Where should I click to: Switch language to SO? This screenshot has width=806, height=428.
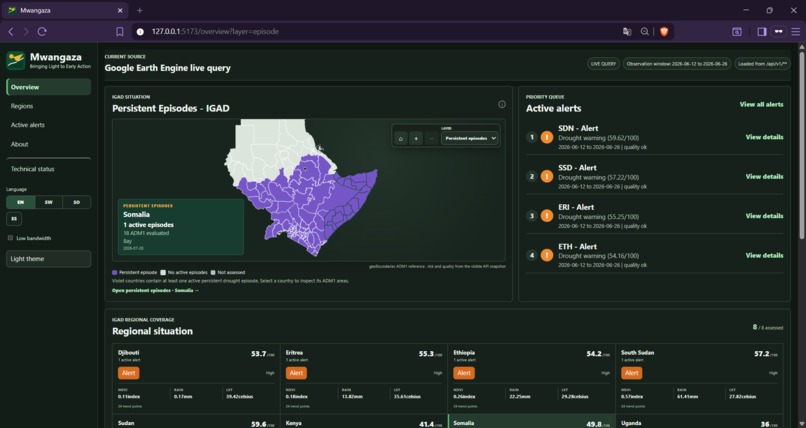click(x=77, y=202)
